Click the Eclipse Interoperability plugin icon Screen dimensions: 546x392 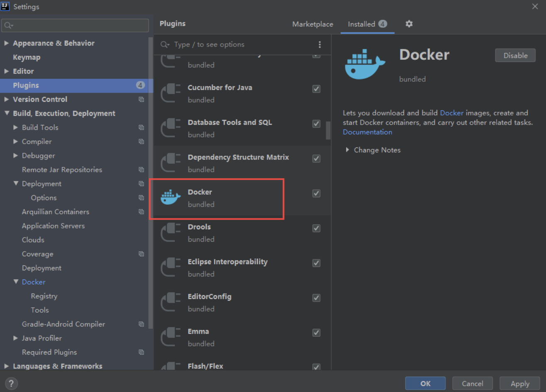[x=171, y=267]
